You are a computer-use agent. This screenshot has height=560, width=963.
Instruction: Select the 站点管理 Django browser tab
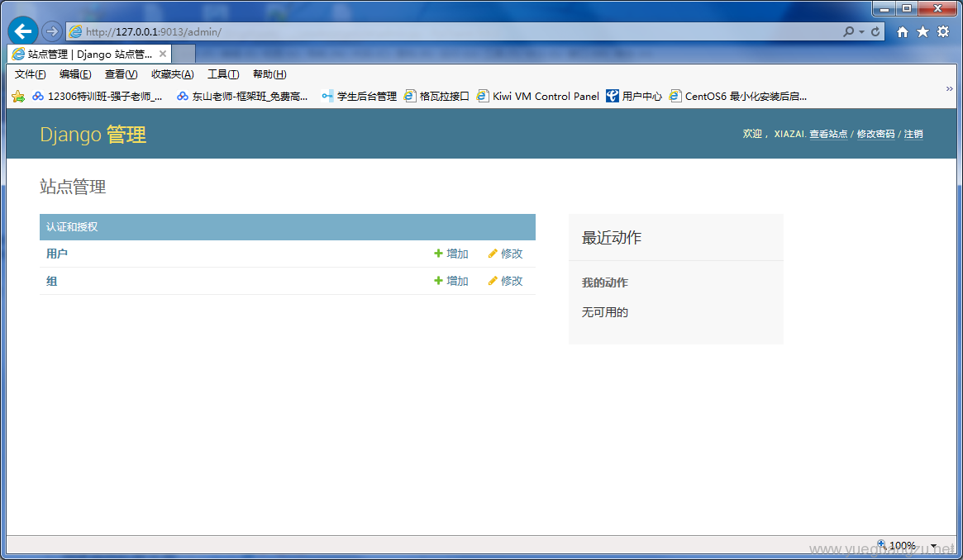pyautogui.click(x=89, y=54)
